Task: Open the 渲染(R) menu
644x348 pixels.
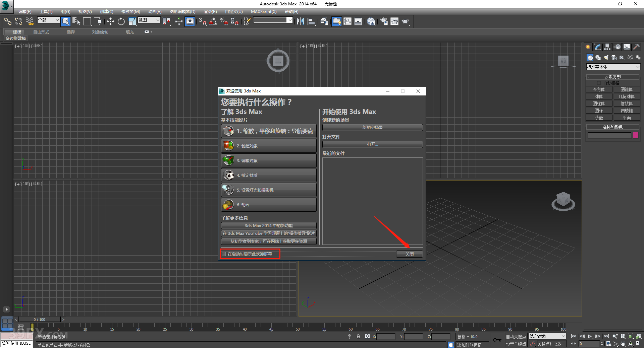Action: click(210, 11)
